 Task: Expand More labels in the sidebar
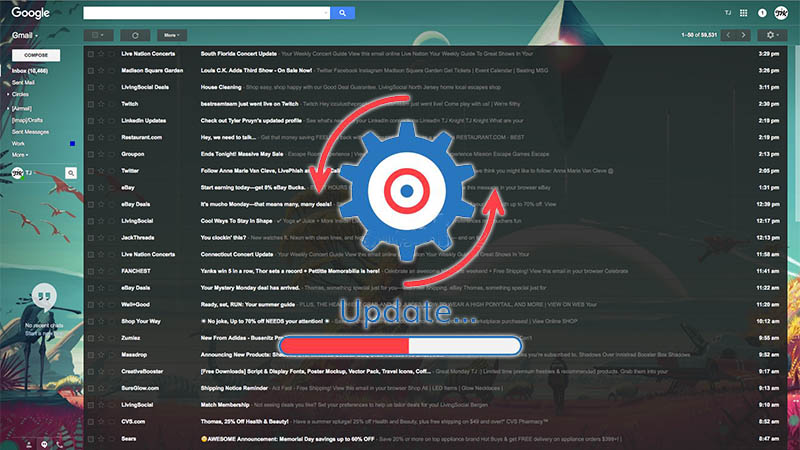coord(20,155)
